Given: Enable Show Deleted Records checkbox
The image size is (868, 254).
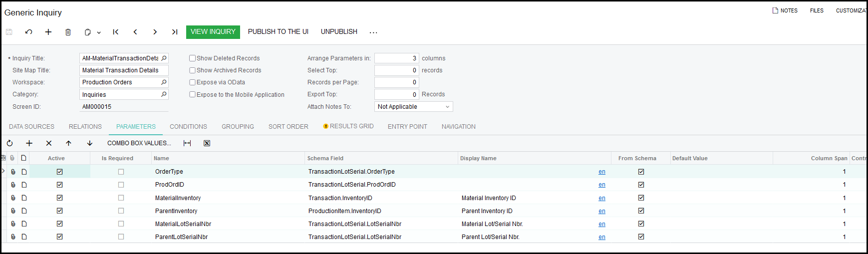Looking at the screenshot, I should pos(192,58).
